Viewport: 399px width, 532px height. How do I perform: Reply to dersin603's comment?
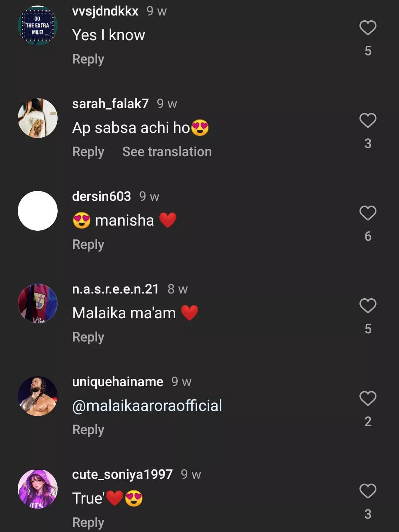[x=88, y=245]
